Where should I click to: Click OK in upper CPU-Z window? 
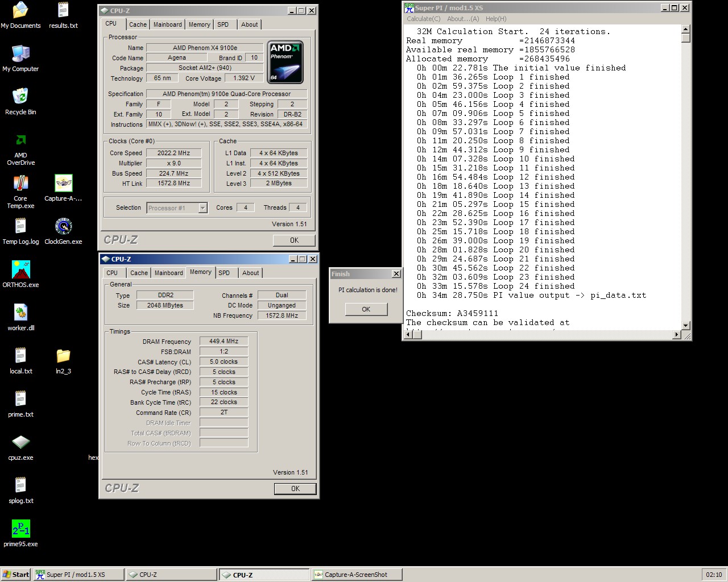pos(294,240)
